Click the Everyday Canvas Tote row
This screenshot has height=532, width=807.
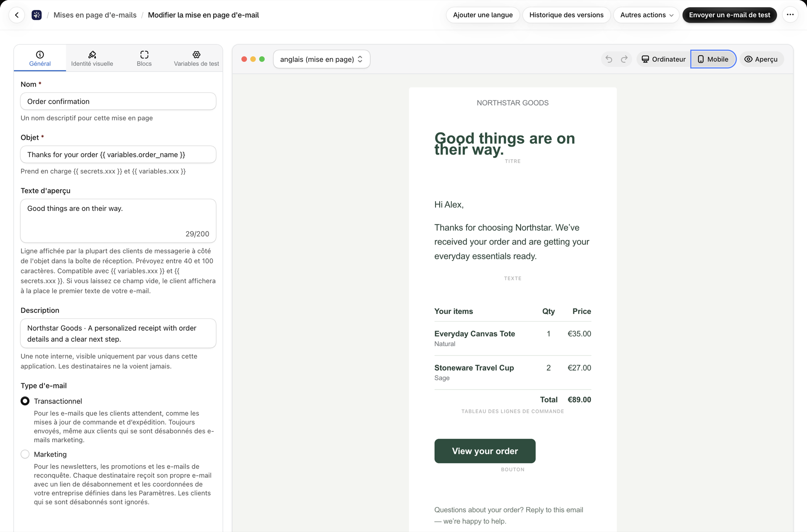pos(513,338)
